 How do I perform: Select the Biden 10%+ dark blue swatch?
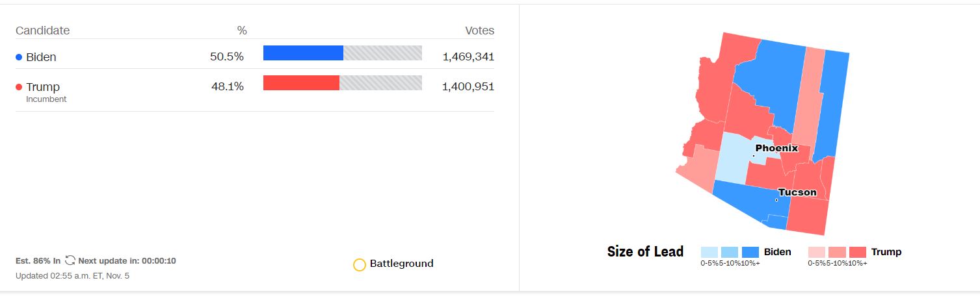pos(750,252)
